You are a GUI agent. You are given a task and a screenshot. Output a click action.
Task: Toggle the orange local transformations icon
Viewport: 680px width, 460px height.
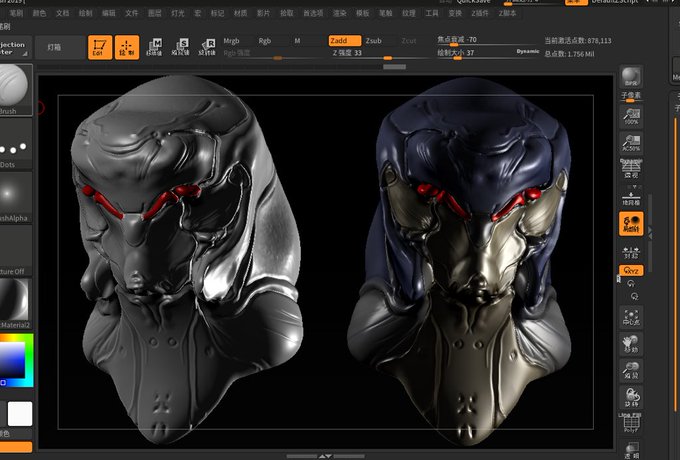coord(631,223)
